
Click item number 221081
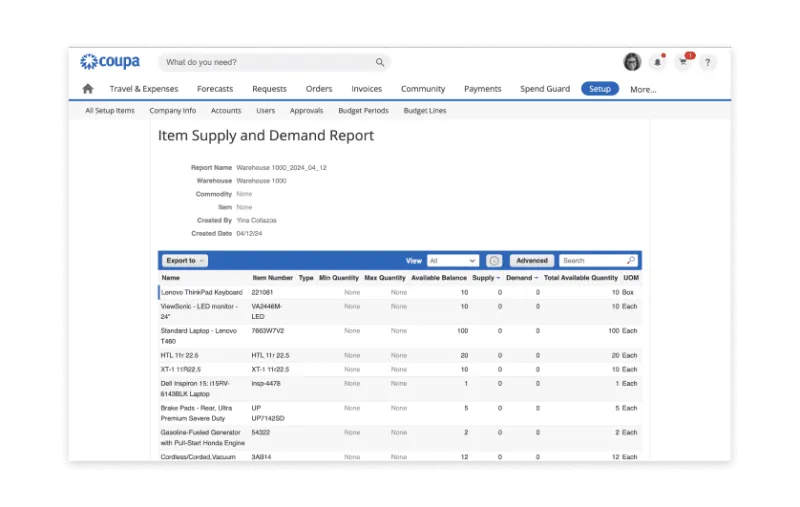pyautogui.click(x=262, y=292)
